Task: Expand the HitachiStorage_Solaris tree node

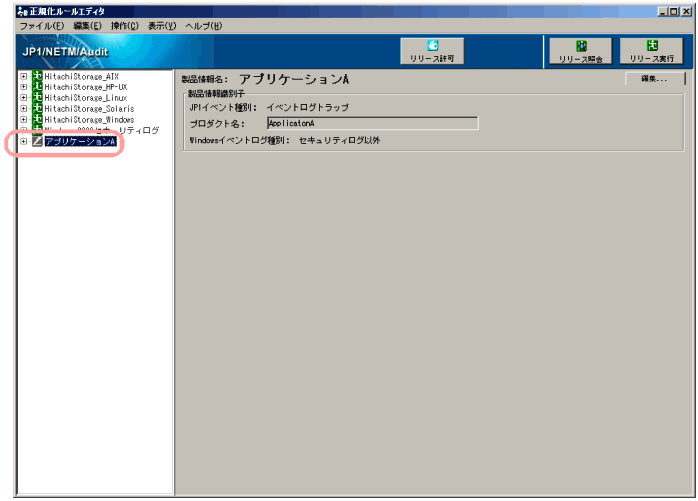Action: tap(24, 109)
